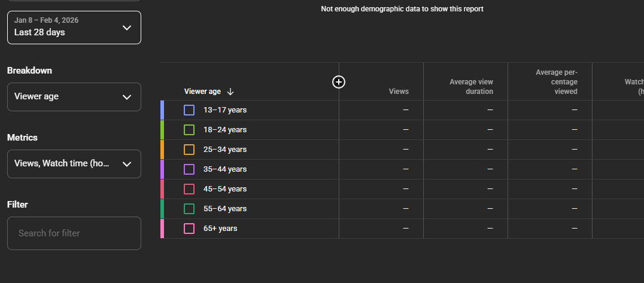Click the Viewer age column header
The height and width of the screenshot is (283, 644).
202,92
